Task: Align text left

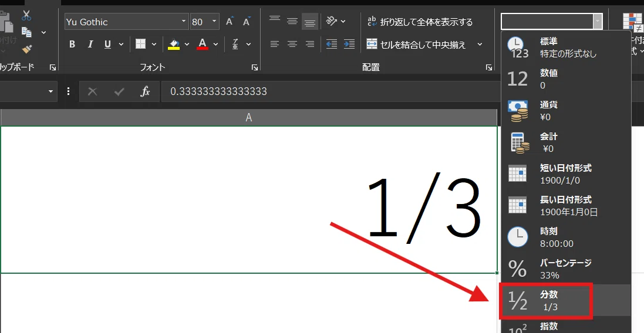Action: click(x=275, y=45)
